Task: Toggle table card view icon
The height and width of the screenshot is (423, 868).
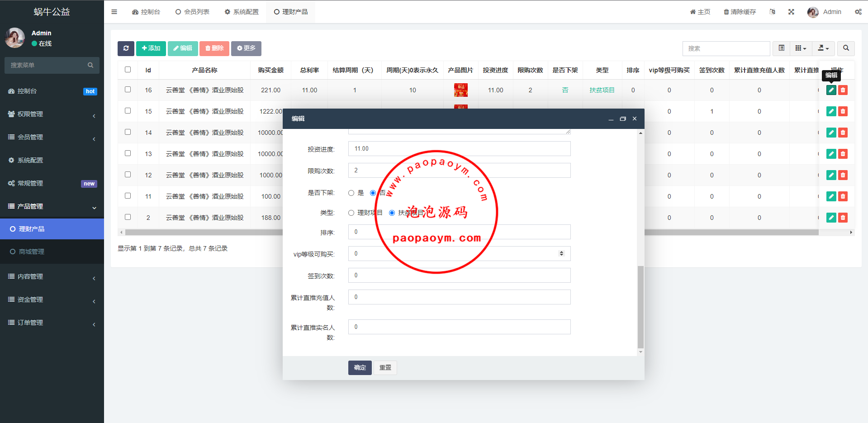Action: pyautogui.click(x=781, y=48)
